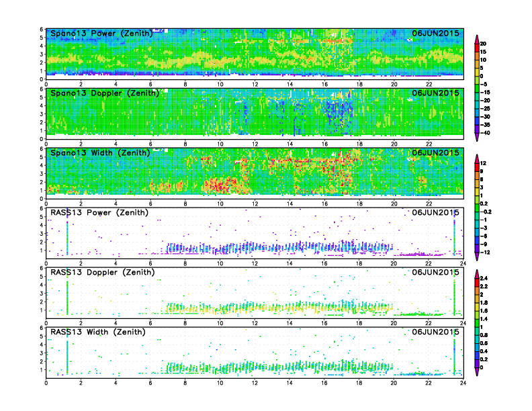Click height 6 tick on Spano13 Power y-axis
This screenshot has height=411, width=532.
coord(42,30)
